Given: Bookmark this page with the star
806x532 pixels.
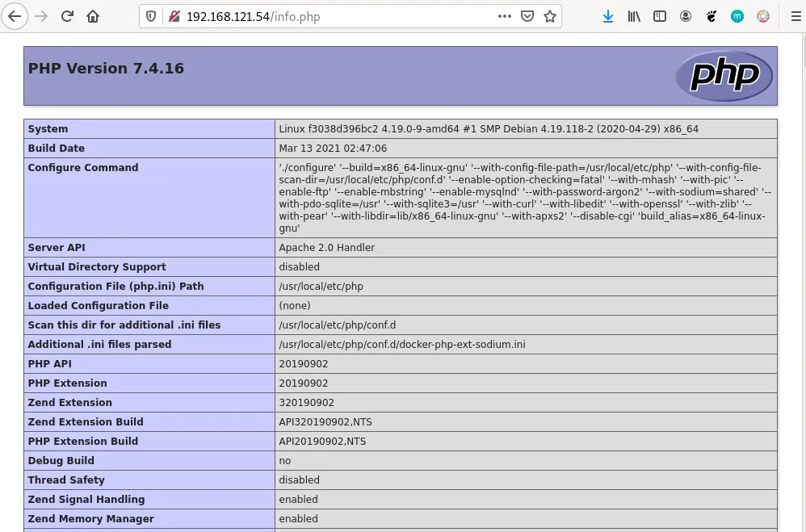Looking at the screenshot, I should pos(550,16).
